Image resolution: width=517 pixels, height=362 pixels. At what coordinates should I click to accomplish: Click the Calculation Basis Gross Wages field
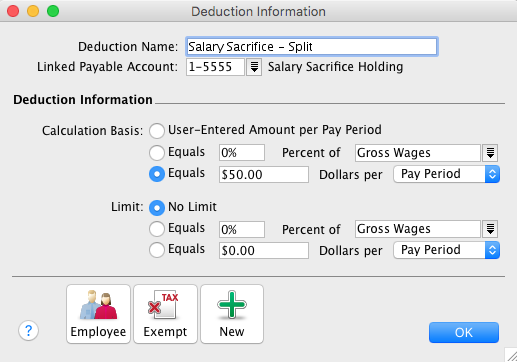click(x=418, y=153)
